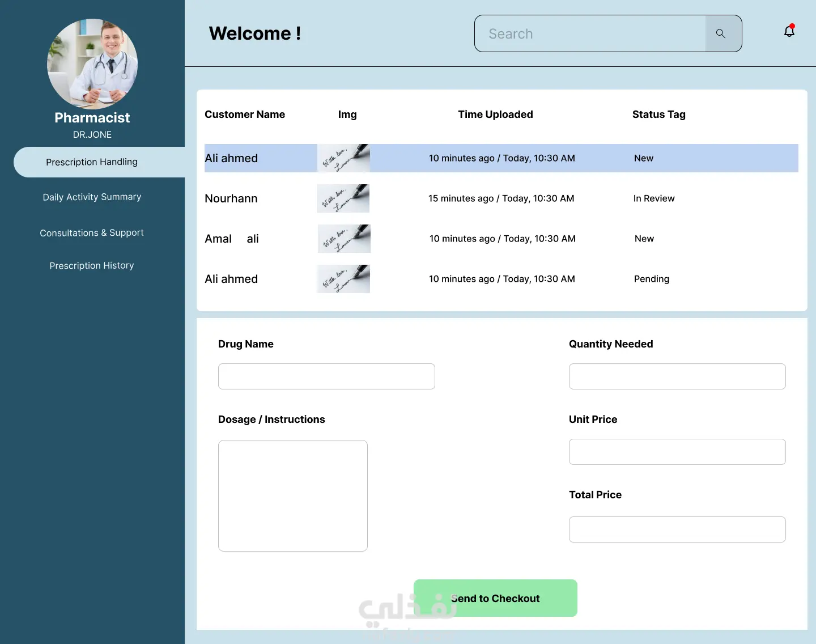Open Consultations & Support section
This screenshot has height=644, width=816.
(x=92, y=232)
